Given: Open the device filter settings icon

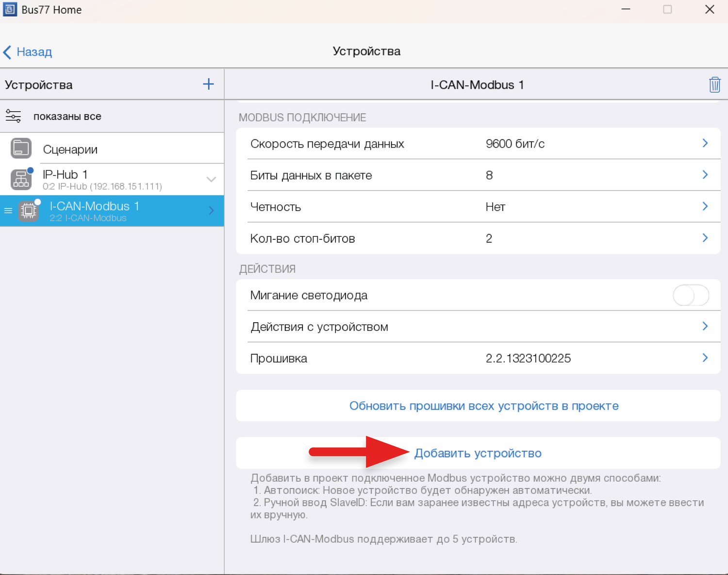Looking at the screenshot, I should click(x=13, y=116).
